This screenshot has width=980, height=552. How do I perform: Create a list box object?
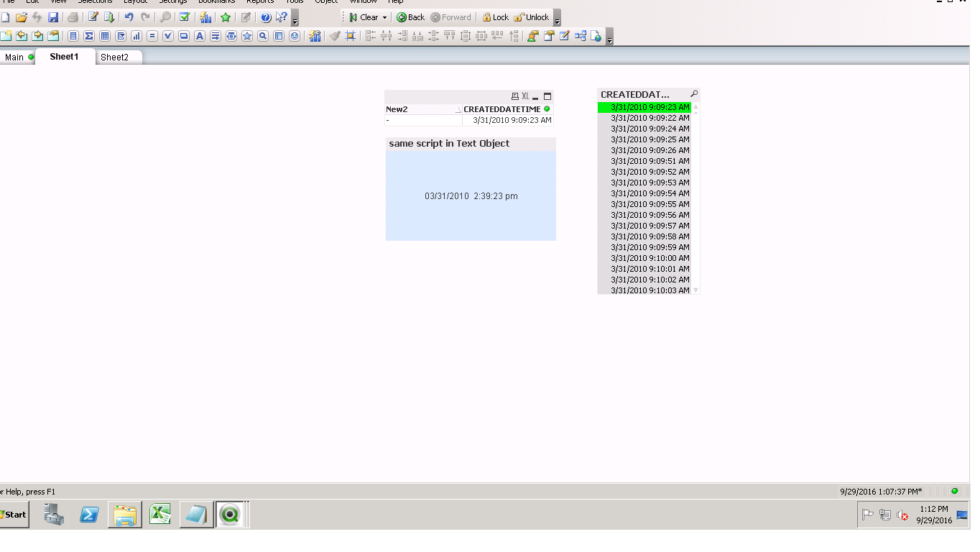73,36
